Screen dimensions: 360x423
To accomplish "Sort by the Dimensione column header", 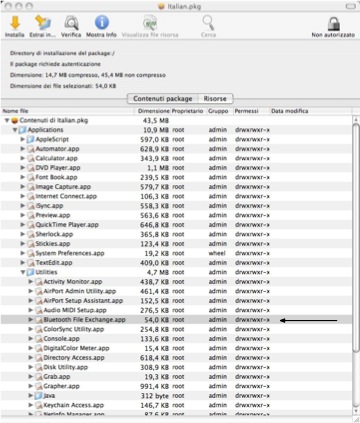I will (153, 111).
